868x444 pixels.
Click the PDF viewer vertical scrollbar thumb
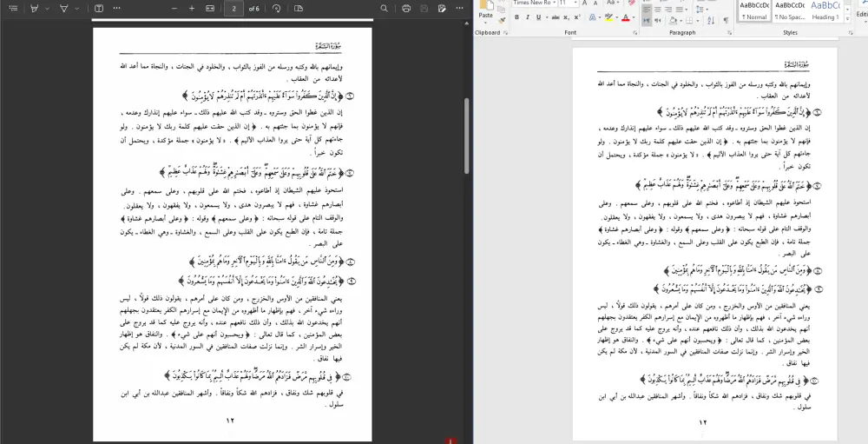[467, 136]
